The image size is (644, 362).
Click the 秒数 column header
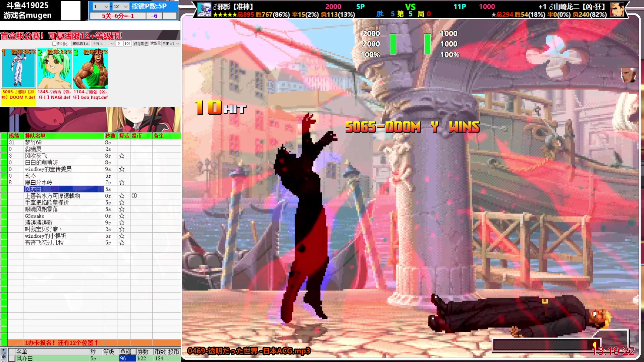(110, 136)
